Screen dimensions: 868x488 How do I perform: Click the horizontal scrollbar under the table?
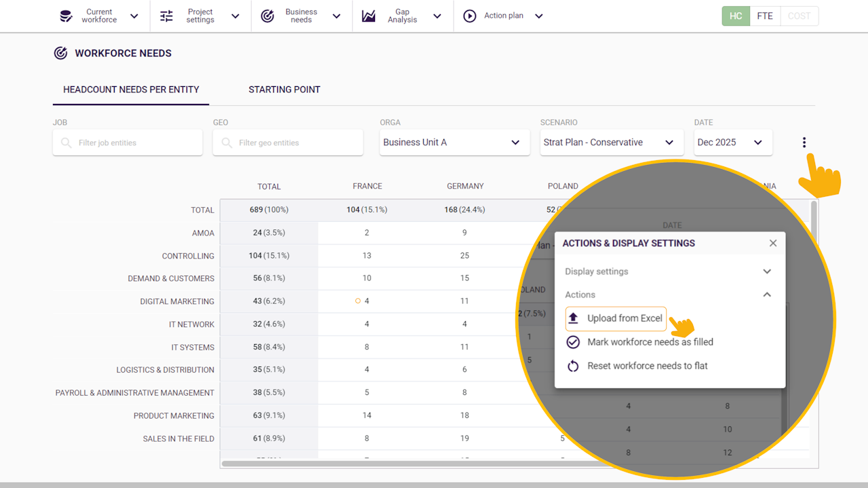[380, 464]
